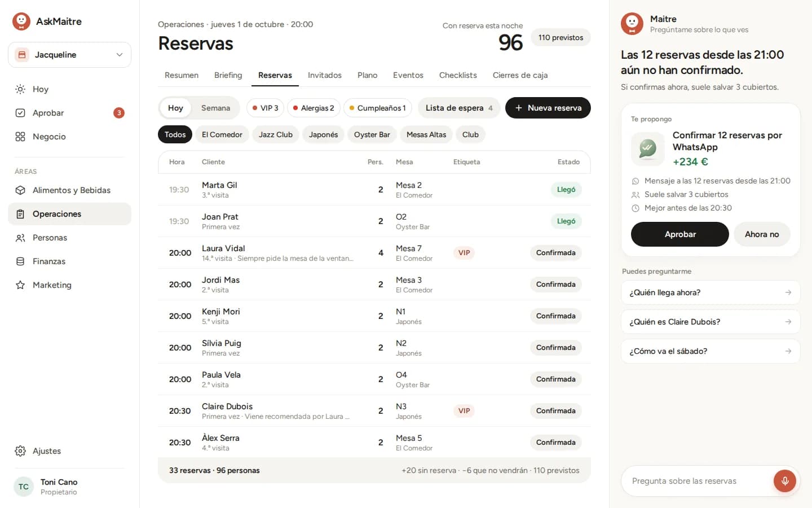Click the Finanzas database icon
Screen dimensions: 812x508
pos(20,261)
